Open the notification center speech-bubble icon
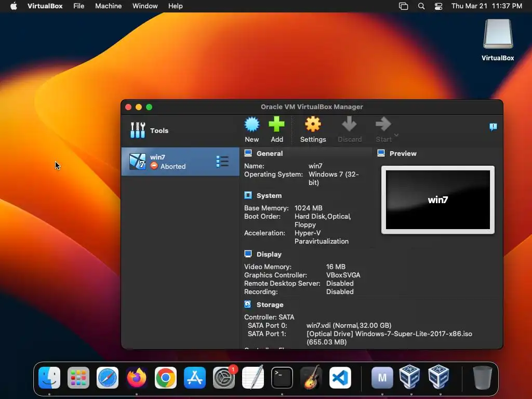Image resolution: width=532 pixels, height=399 pixels. point(493,127)
